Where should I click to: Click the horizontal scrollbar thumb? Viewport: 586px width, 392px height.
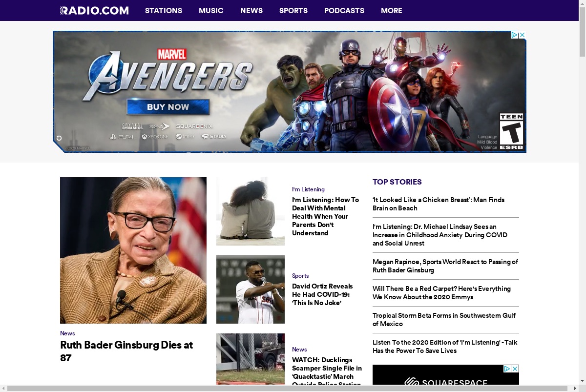(x=288, y=389)
